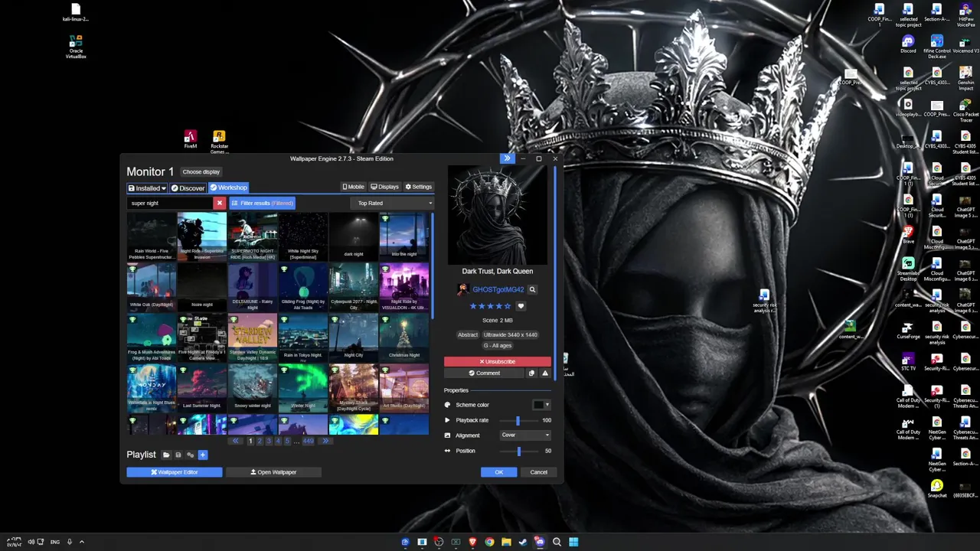980x551 pixels.
Task: Click the super night search field
Action: coord(171,203)
